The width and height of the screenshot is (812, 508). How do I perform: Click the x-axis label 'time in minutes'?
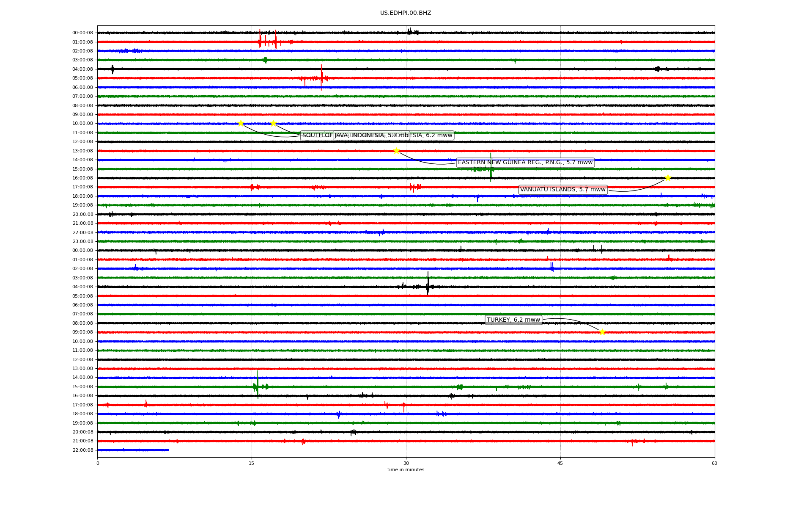[x=406, y=470]
